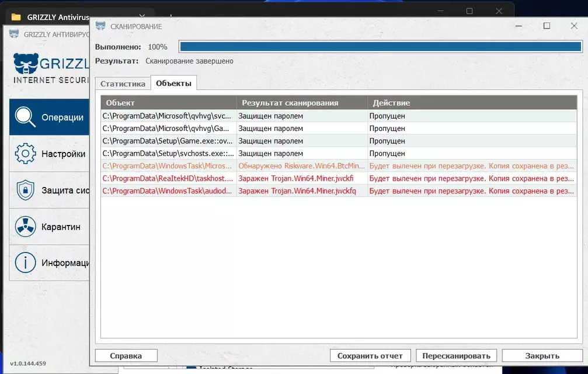Click the Сканирование завершено result text
This screenshot has width=588, height=374.
pyautogui.click(x=189, y=61)
